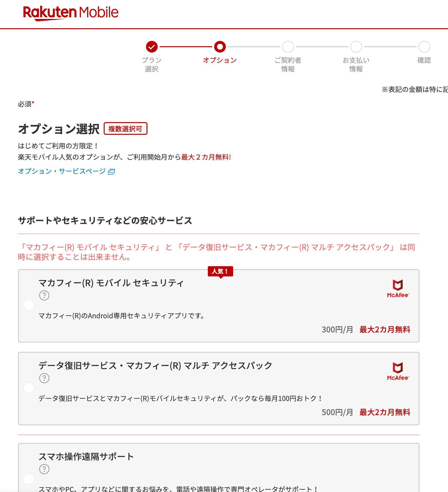Click the red 最大２カ月無料! promo text
This screenshot has height=492, width=448.
(206, 157)
